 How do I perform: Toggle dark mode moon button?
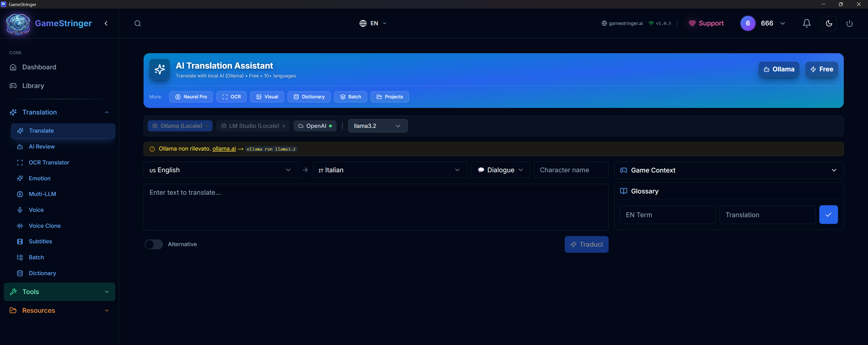pos(829,23)
